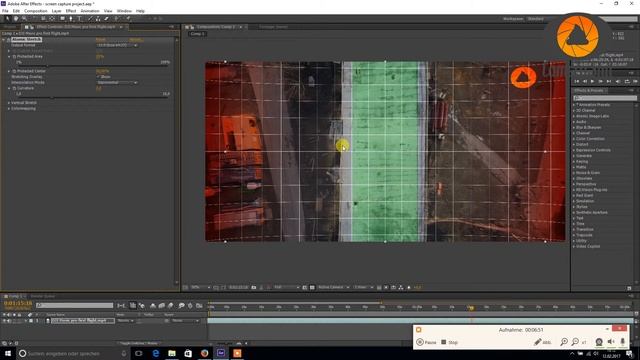640x360 pixels.
Task: Select the arrow Selection tool in toolbar
Action: pos(7,18)
